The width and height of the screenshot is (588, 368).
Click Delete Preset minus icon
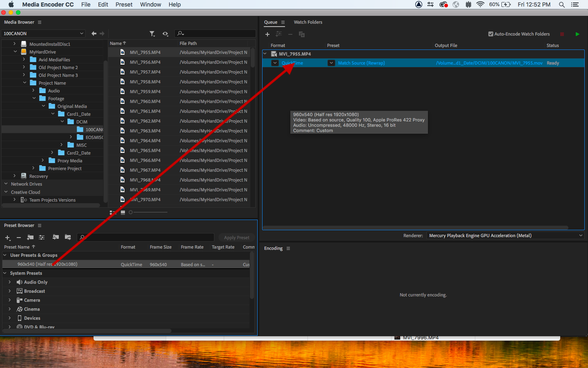pos(19,238)
